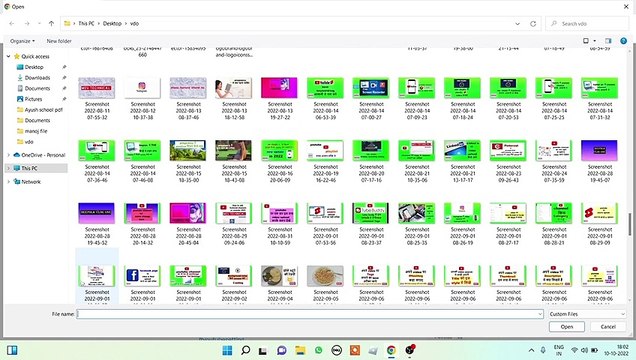Collapse the Quick access tree node

click(9, 56)
